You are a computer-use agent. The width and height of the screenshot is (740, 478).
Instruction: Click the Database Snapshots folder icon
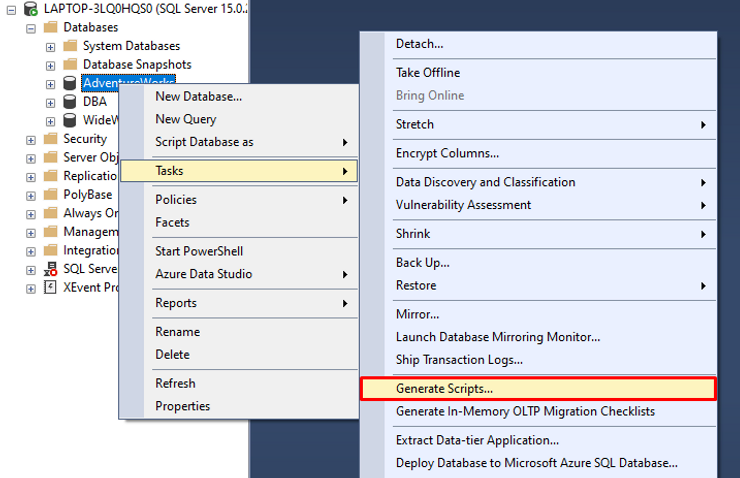70,64
